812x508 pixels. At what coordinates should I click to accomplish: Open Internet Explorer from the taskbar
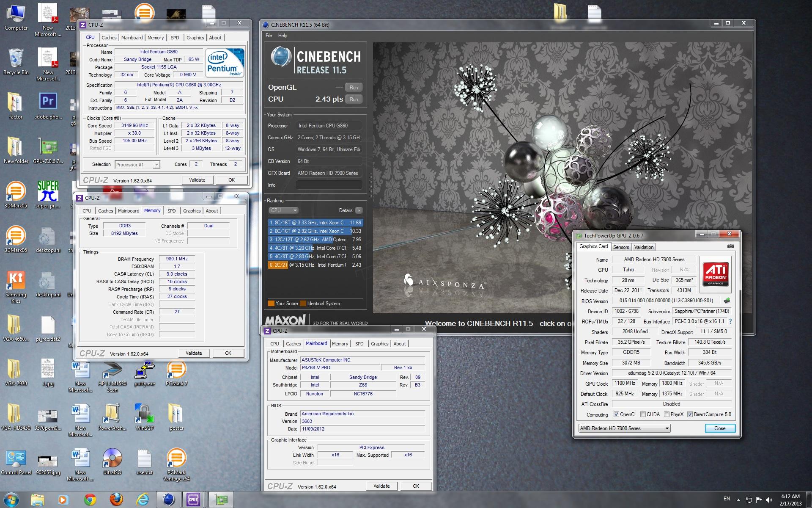coord(143,500)
